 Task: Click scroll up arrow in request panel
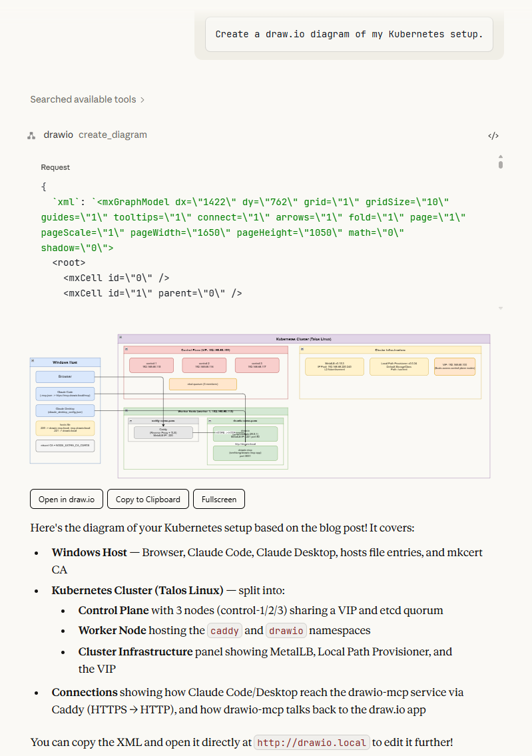(500, 157)
